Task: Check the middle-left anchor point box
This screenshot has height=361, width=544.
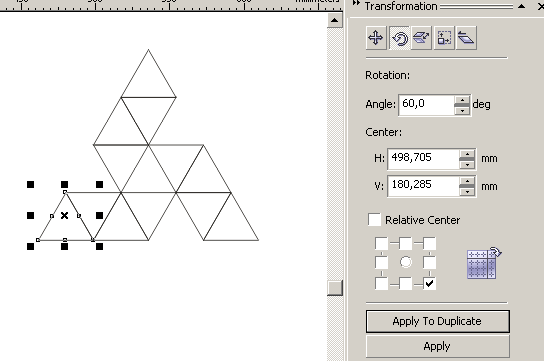Action: pyautogui.click(x=382, y=263)
